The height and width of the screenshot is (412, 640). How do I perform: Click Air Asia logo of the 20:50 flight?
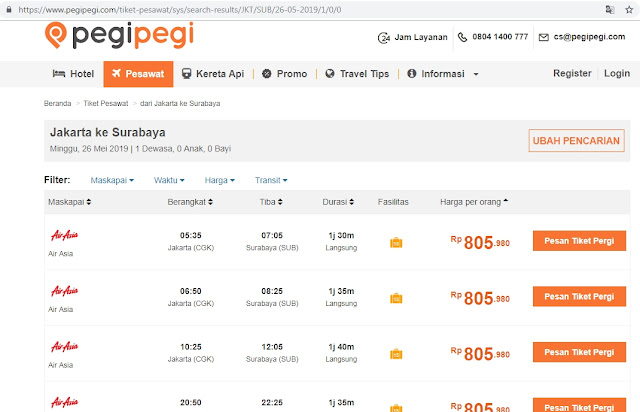point(64,402)
